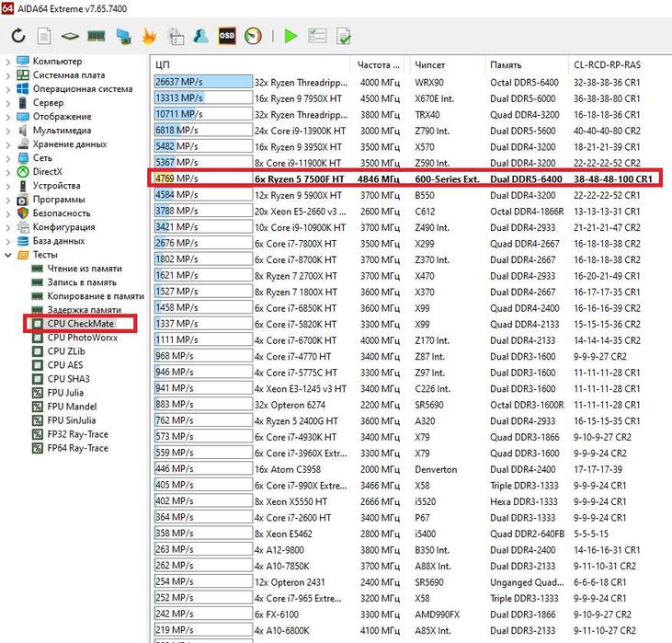Select the FP32 Ray-Trace benchmark

[77, 434]
